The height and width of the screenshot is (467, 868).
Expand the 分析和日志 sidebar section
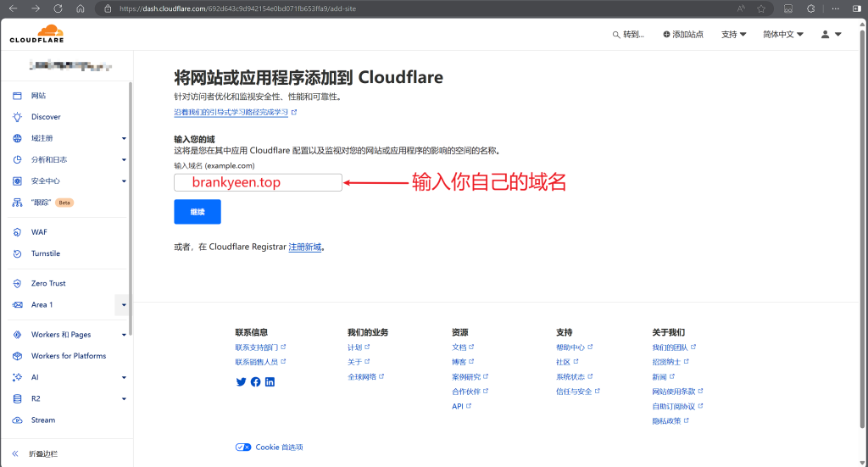click(124, 159)
